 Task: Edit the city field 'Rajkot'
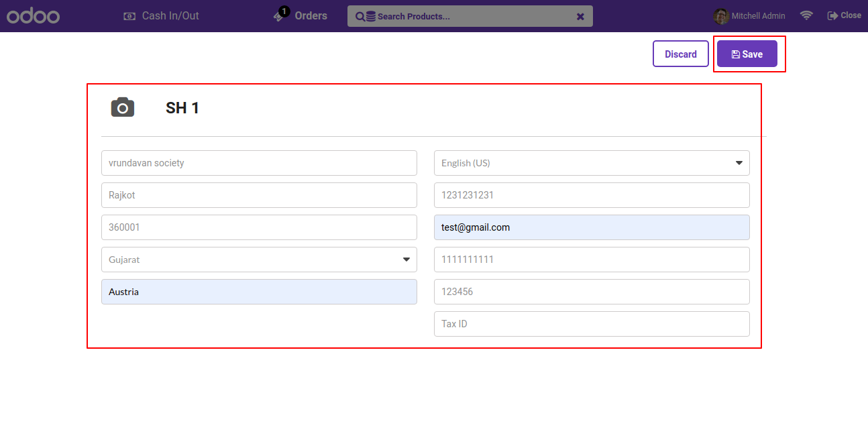pos(259,195)
